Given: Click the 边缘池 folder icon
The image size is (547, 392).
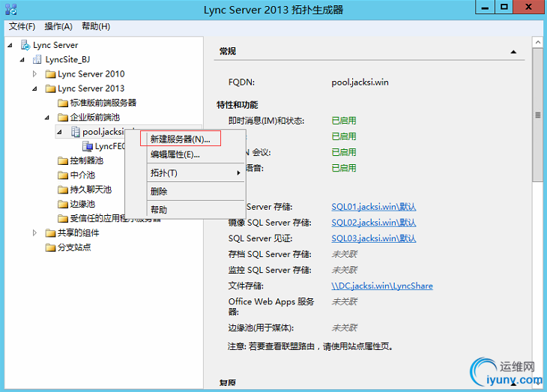Looking at the screenshot, I should point(63,204).
